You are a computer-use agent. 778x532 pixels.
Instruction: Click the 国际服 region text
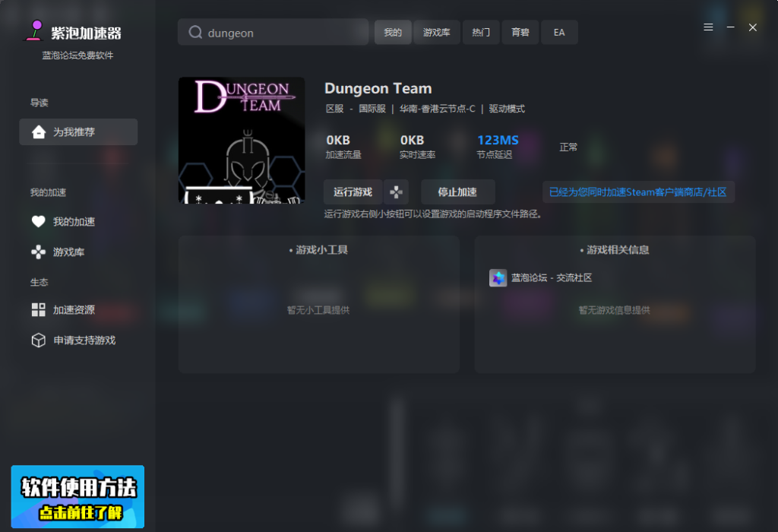click(x=372, y=109)
